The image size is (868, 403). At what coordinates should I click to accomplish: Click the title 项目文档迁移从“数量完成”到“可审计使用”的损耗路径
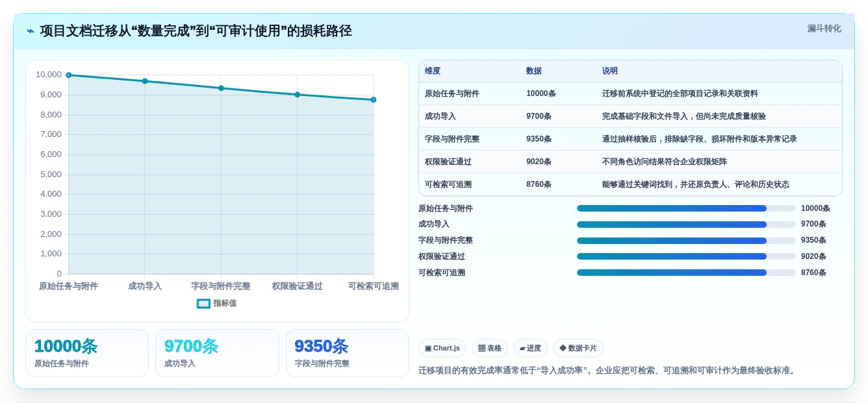tap(196, 31)
